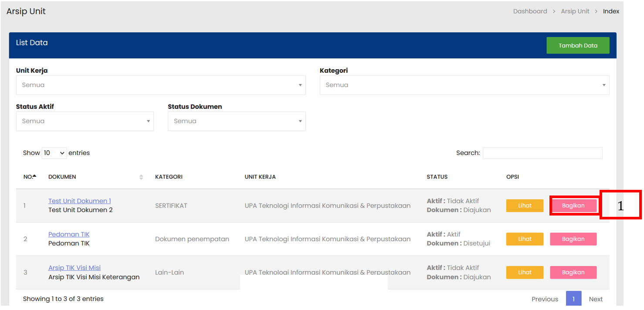Focus the Search input field
Screen dimensions: 644x310
pyautogui.click(x=542, y=153)
